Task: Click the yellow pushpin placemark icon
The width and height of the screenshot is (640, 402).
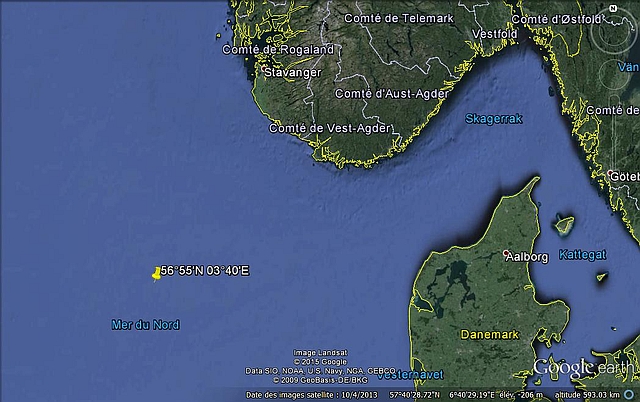Action: (156, 274)
